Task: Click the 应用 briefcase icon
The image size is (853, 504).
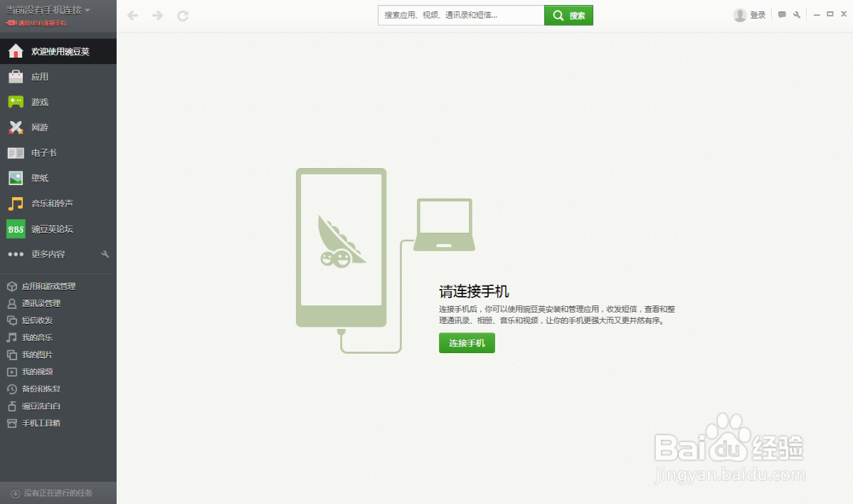Action: coord(15,77)
